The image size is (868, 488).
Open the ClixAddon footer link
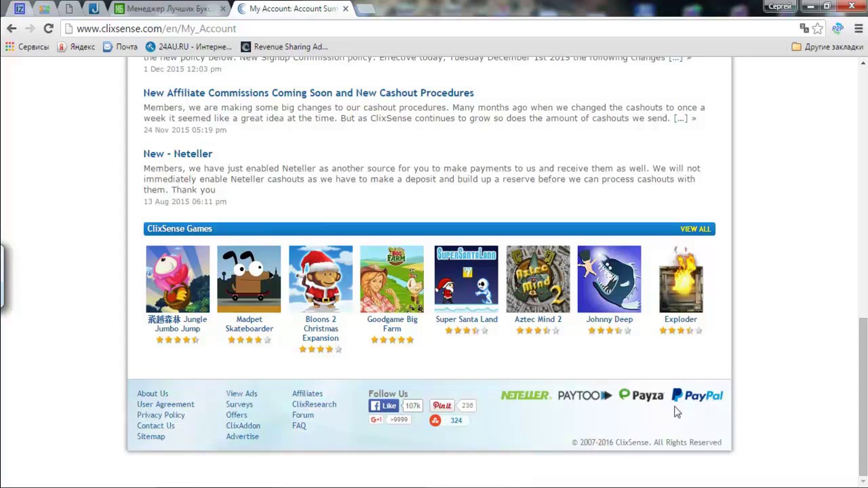click(243, 426)
